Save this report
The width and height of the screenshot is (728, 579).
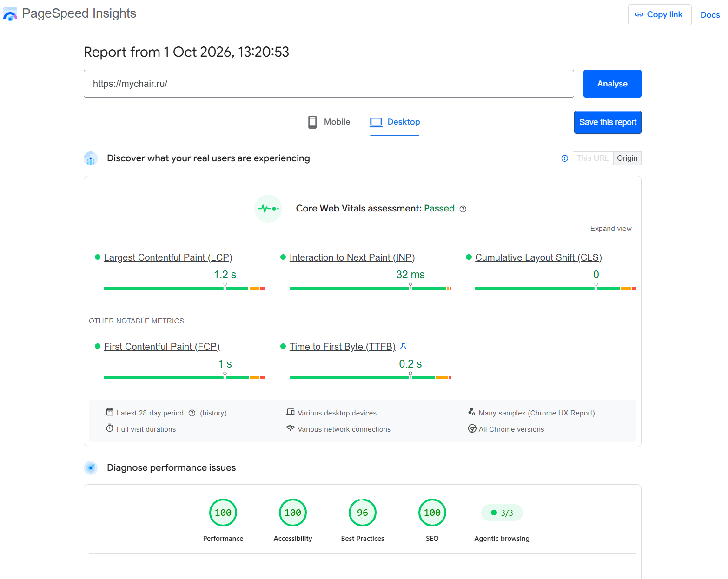click(608, 122)
